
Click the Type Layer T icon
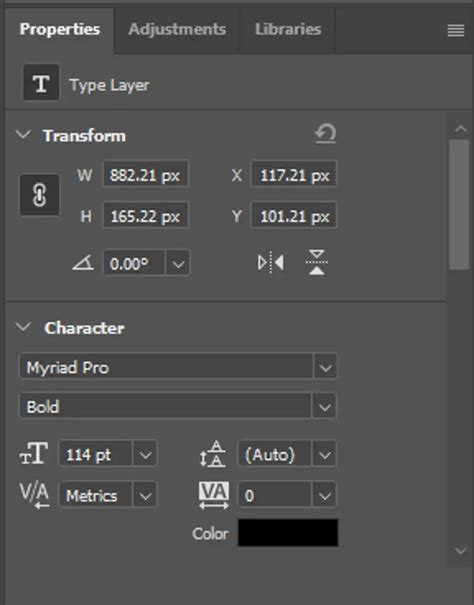point(41,83)
